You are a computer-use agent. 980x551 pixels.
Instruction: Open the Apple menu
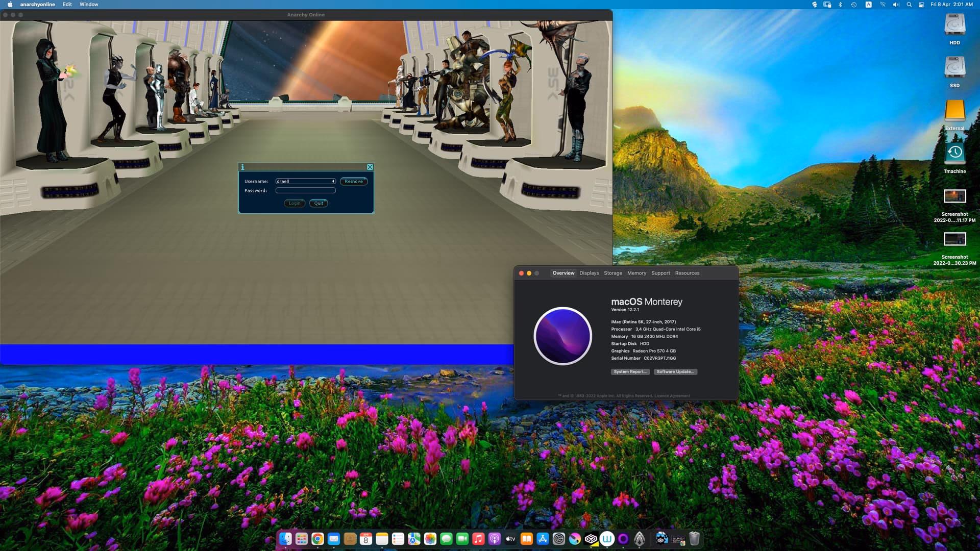pos(10,5)
